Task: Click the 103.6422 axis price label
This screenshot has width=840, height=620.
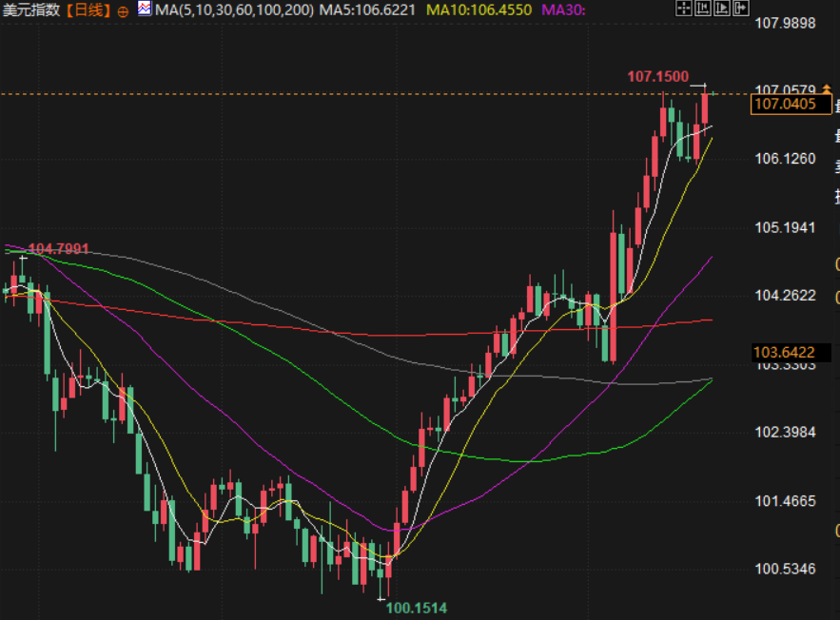Action: [x=785, y=352]
